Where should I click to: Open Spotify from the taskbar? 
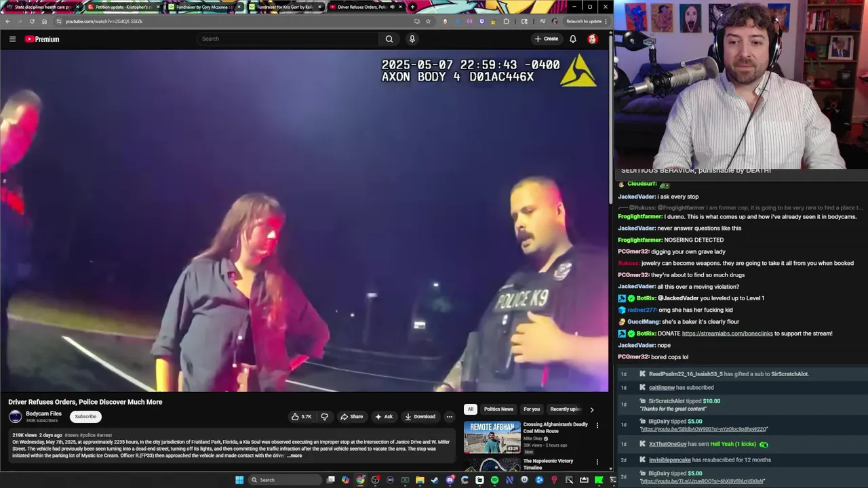(x=494, y=480)
